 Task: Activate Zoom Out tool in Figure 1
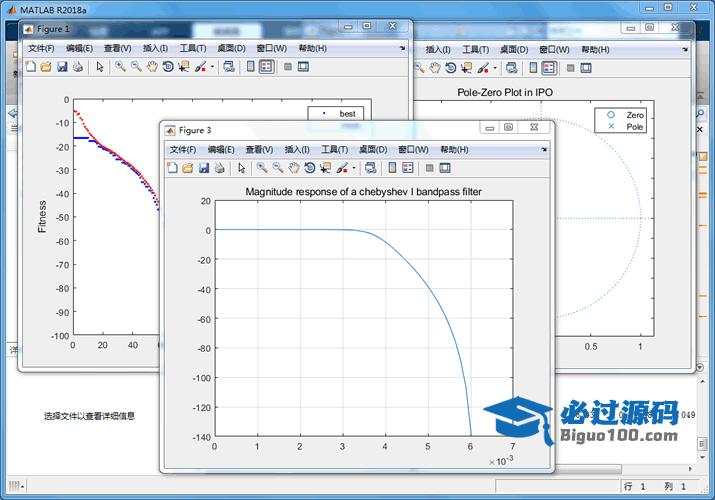point(136,67)
